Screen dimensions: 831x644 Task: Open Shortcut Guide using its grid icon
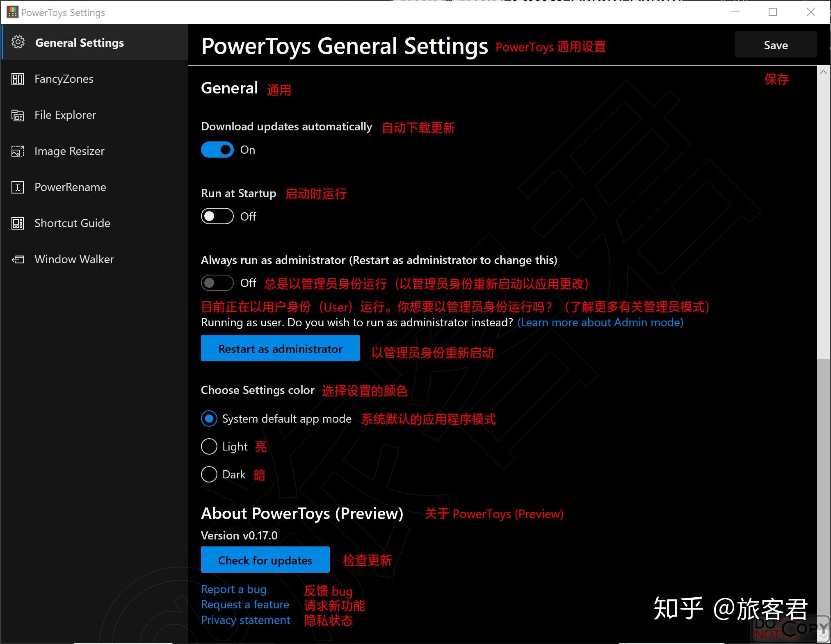click(17, 223)
